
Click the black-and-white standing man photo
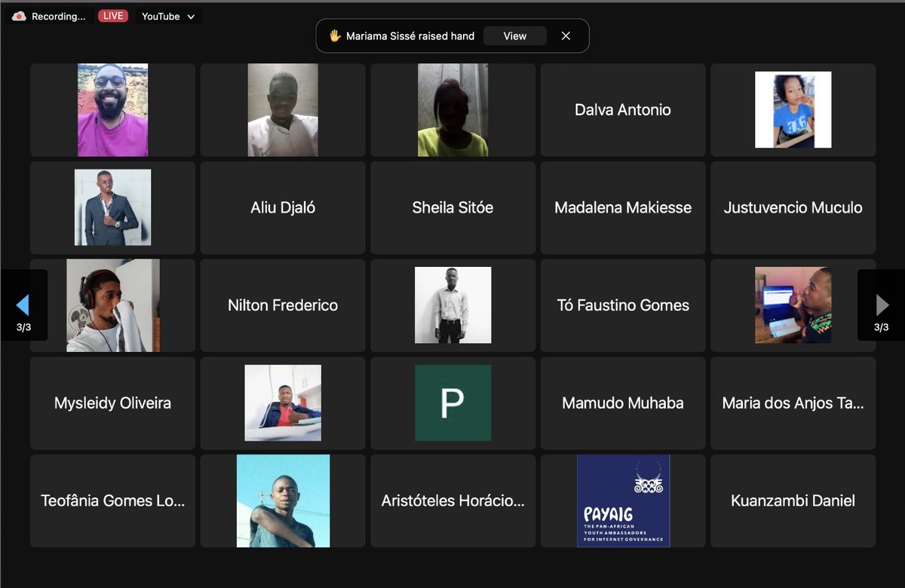tap(452, 305)
